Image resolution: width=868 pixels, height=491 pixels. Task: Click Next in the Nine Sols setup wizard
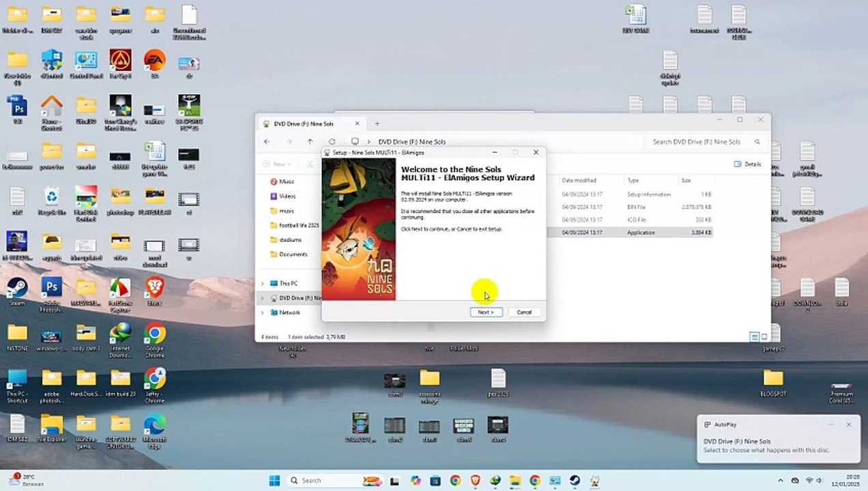[486, 312]
